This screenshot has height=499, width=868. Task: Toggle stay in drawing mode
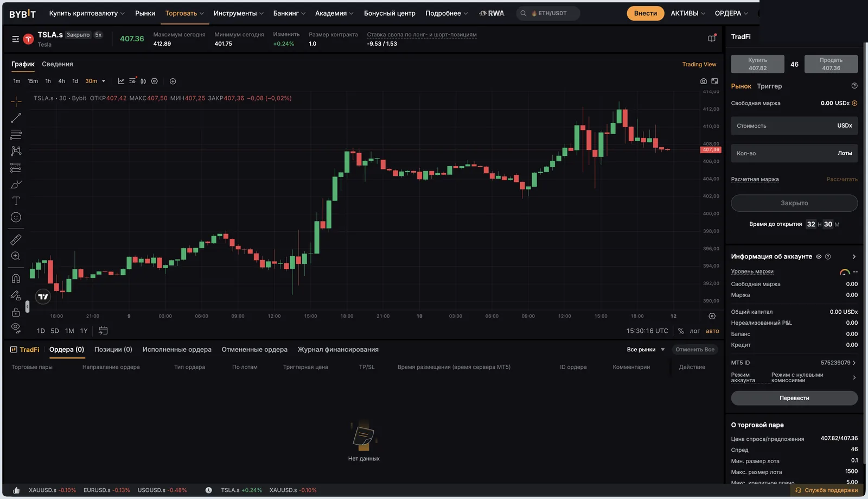pos(16,295)
